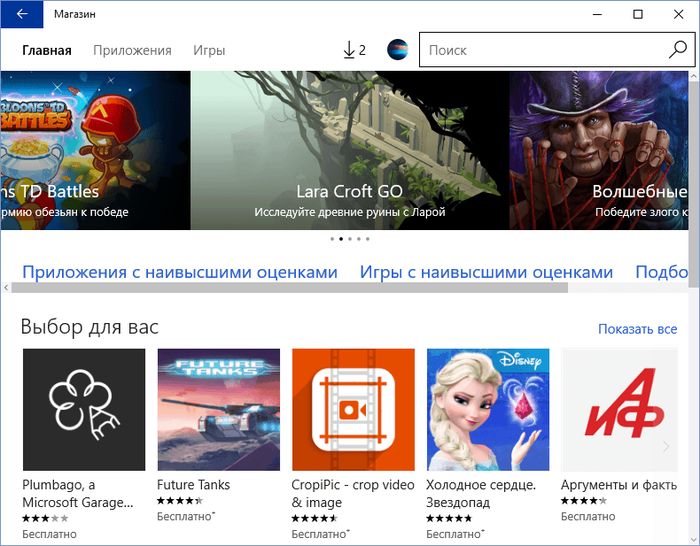
Task: Click the vertical scrollbar thumb
Action: pyautogui.click(x=694, y=185)
